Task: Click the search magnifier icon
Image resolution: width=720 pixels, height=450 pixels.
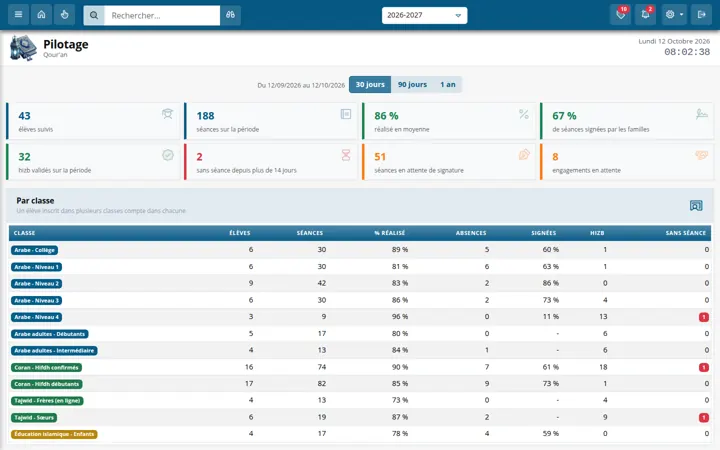Action: pyautogui.click(x=94, y=15)
